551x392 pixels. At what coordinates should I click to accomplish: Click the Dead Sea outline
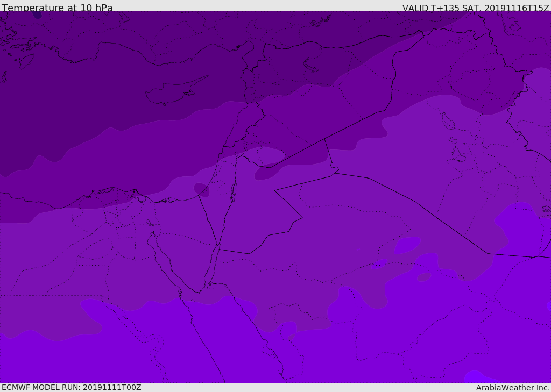(x=234, y=191)
